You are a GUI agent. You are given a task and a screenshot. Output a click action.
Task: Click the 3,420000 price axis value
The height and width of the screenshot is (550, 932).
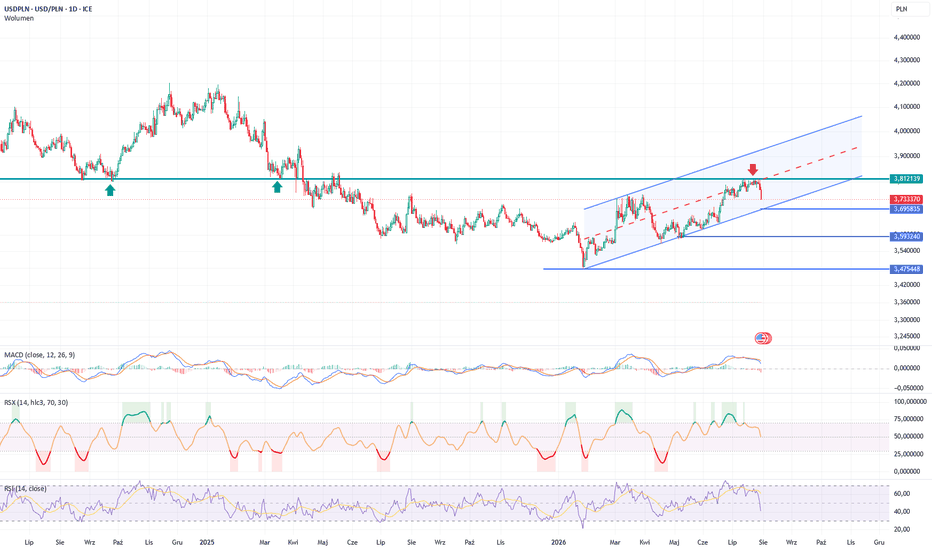(907, 285)
